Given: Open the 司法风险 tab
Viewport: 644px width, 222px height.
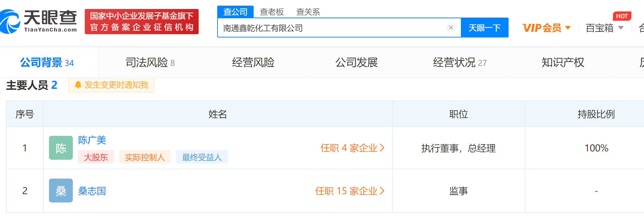Looking at the screenshot, I should (150, 62).
